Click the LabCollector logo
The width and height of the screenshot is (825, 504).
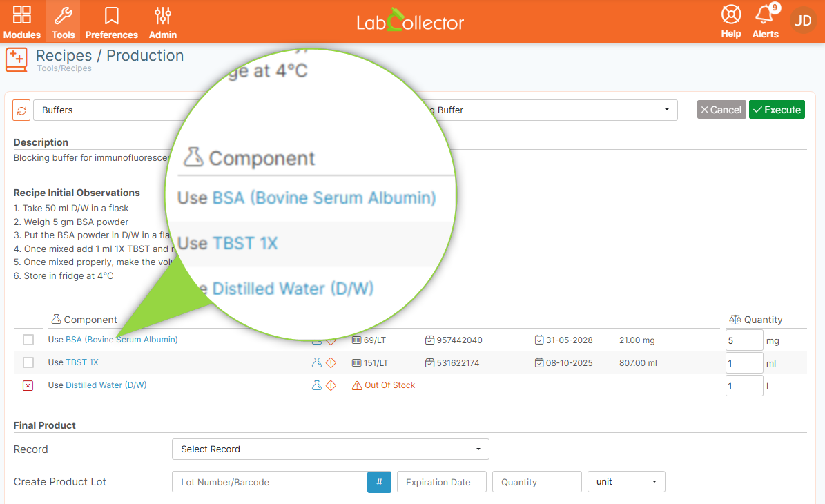pyautogui.click(x=410, y=21)
